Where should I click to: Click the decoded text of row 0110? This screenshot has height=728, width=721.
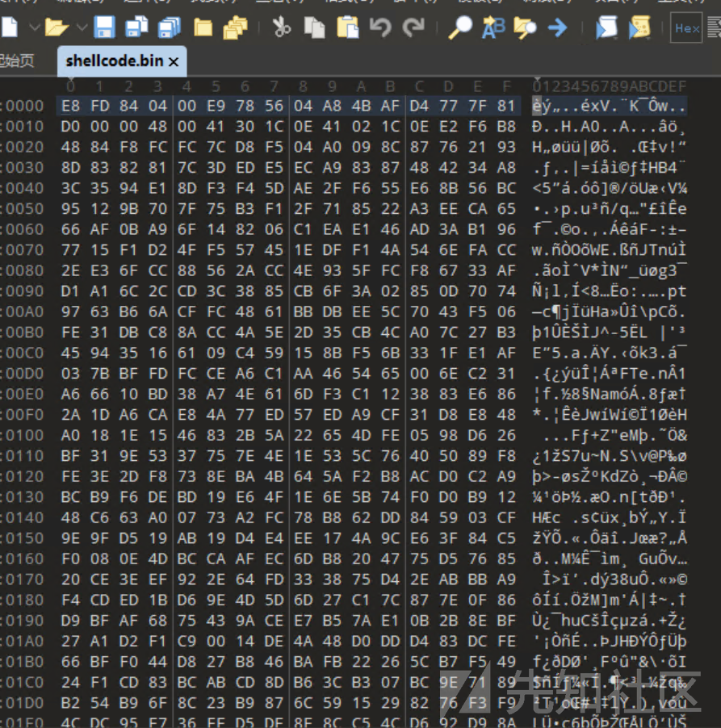click(610, 456)
